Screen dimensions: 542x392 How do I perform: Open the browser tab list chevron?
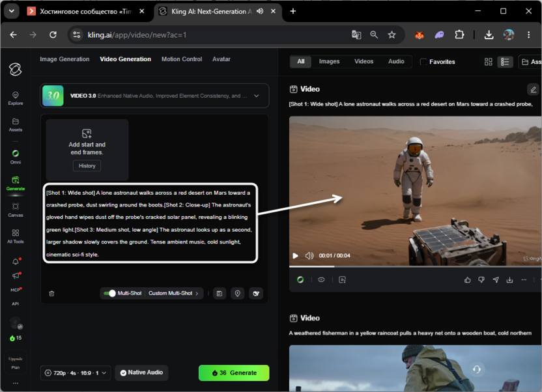click(12, 11)
